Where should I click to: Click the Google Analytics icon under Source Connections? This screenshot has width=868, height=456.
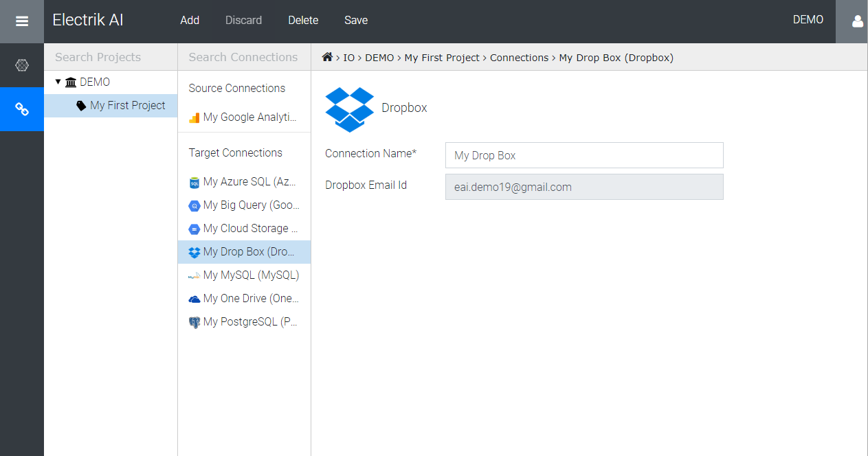click(x=193, y=117)
